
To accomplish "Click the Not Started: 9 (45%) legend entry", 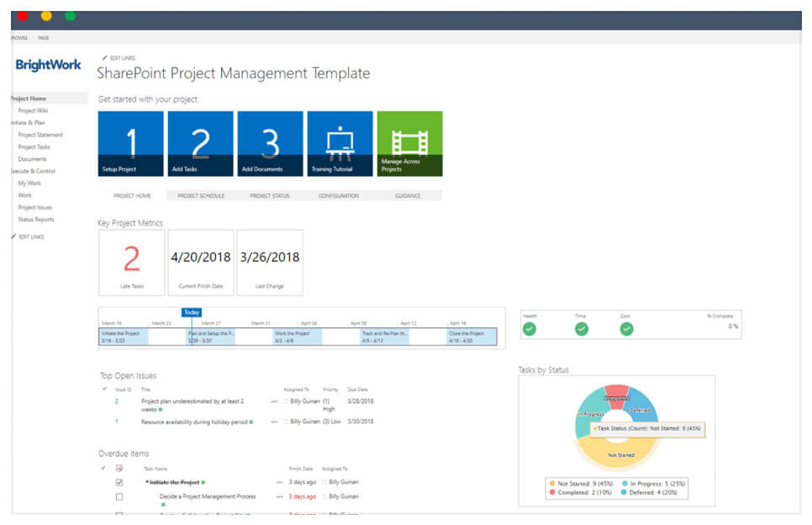I will coord(581,484).
